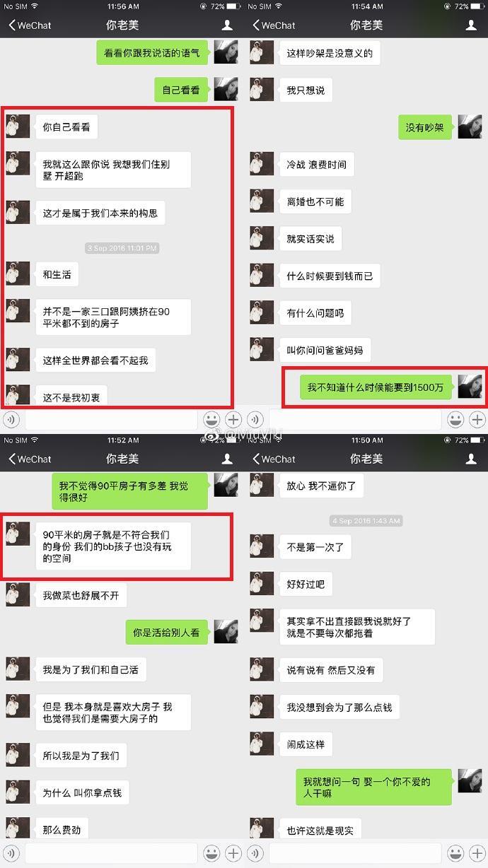Open contact profile icon in the 11:52 AM chat

(227, 459)
